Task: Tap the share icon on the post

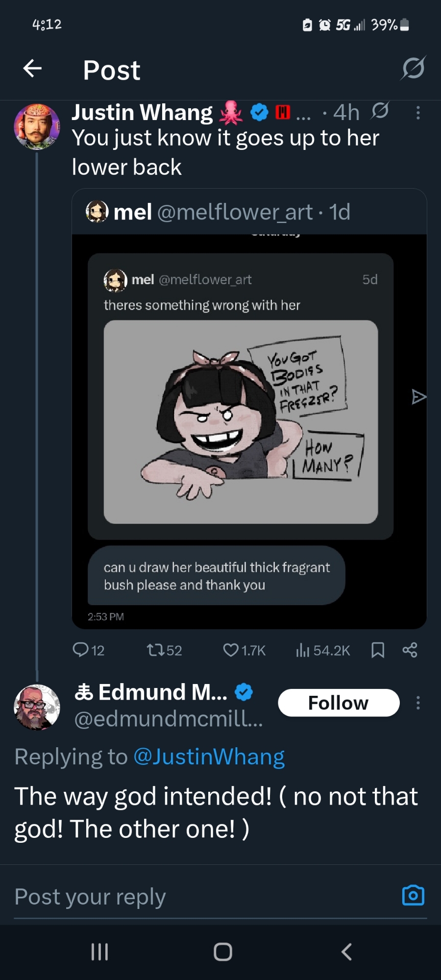Action: (x=410, y=650)
